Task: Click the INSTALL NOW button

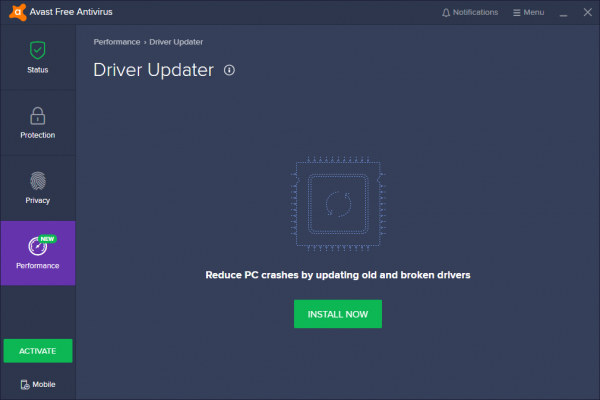Action: point(338,314)
